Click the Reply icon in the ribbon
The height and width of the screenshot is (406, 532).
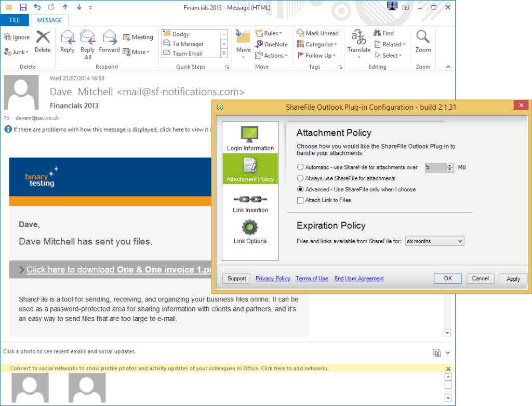(x=67, y=43)
